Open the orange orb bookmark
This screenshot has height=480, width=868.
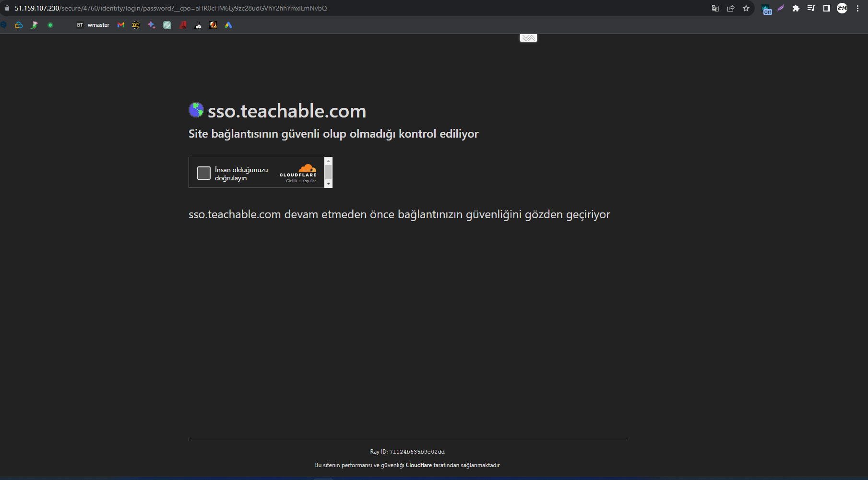pos(213,25)
